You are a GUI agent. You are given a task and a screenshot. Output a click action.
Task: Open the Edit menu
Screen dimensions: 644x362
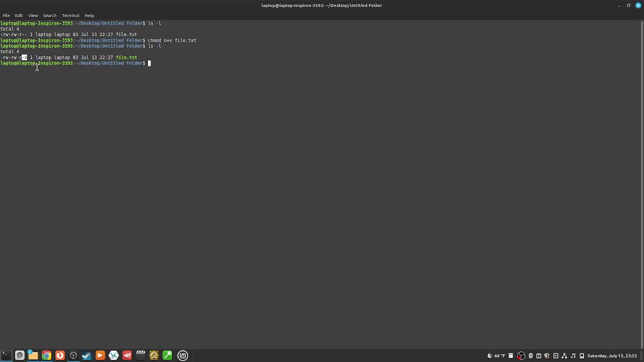(x=19, y=16)
